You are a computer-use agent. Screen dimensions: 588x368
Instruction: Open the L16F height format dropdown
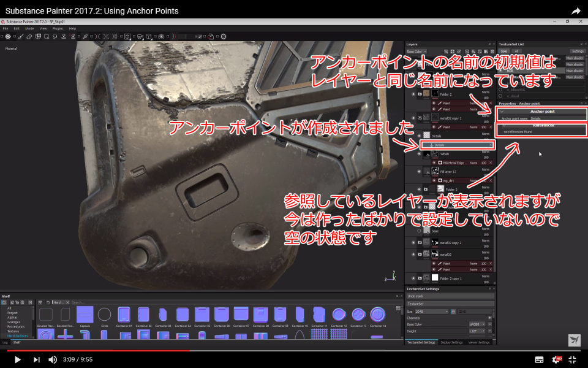tap(477, 331)
